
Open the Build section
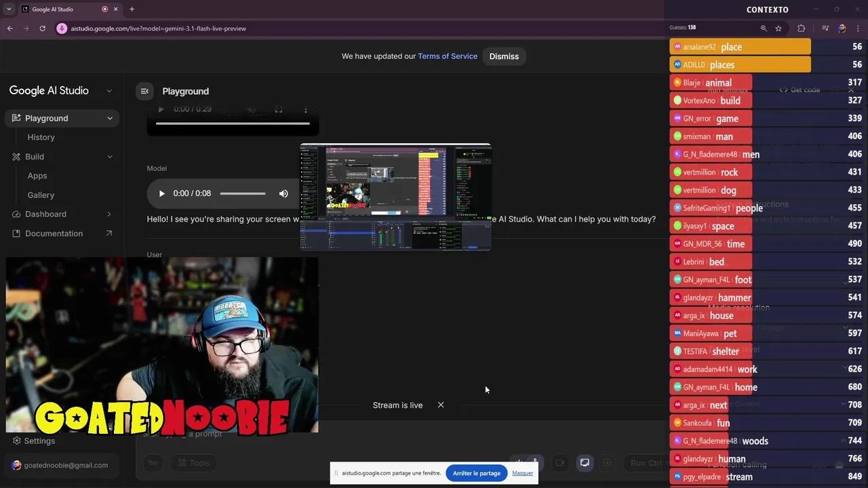35,157
